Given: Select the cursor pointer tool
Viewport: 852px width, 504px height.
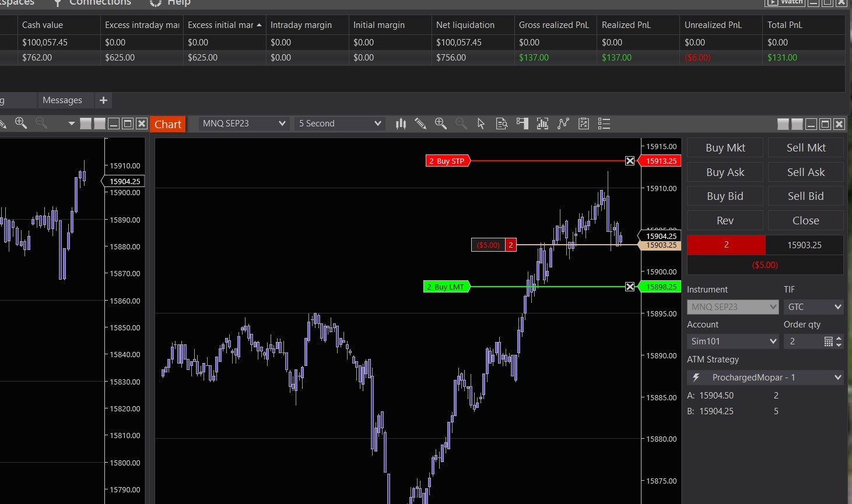Looking at the screenshot, I should pos(481,124).
